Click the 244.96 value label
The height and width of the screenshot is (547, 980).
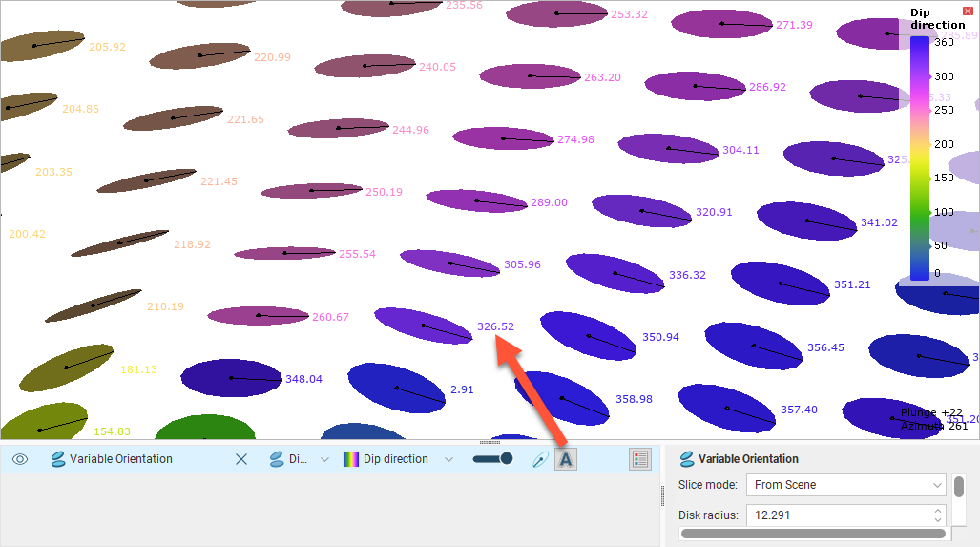coord(410,130)
